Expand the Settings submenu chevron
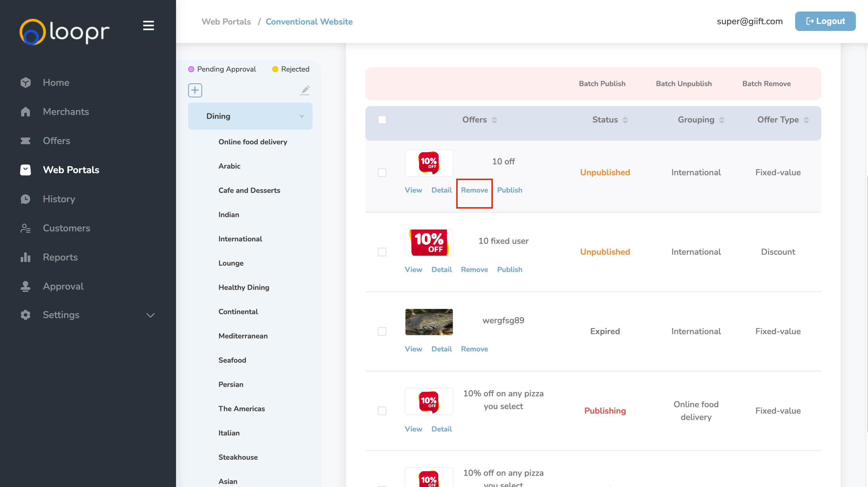 click(x=150, y=315)
